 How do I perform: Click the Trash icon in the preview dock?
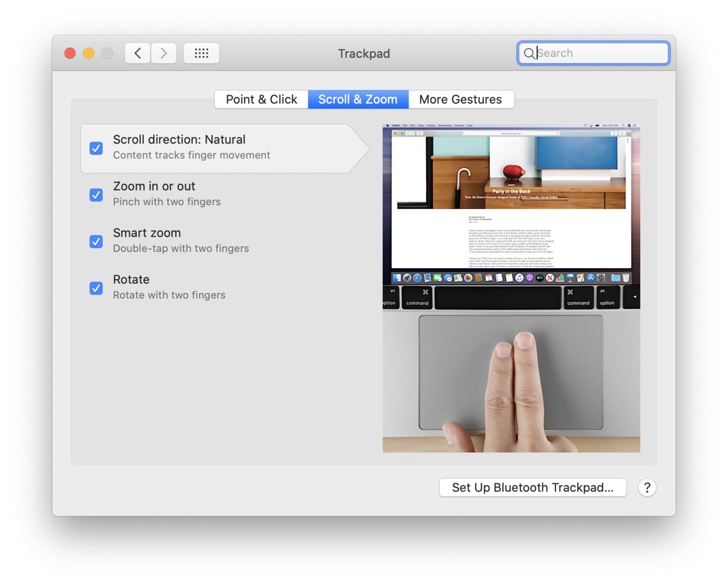pyautogui.click(x=625, y=278)
